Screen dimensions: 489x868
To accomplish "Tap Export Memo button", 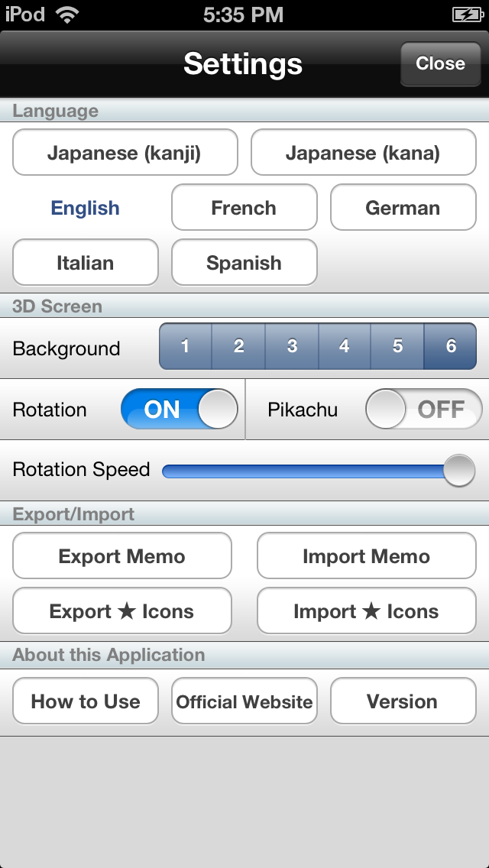I will click(121, 556).
